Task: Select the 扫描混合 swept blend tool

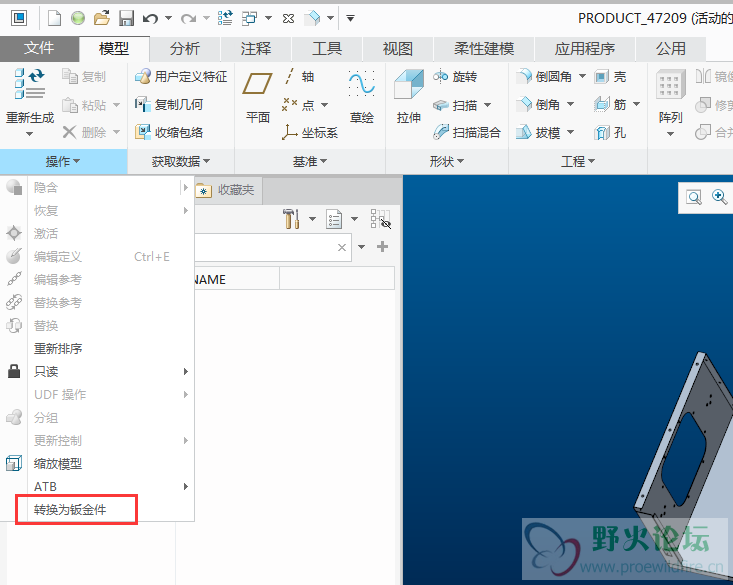Action: [467, 133]
